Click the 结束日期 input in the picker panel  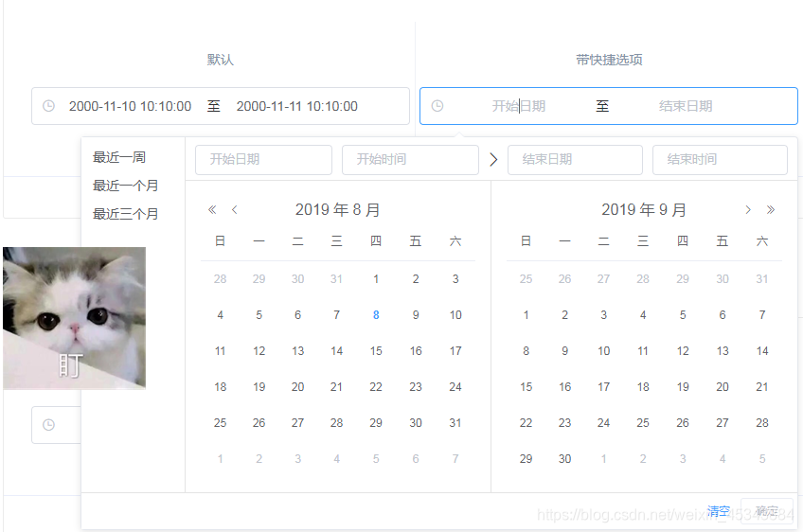[575, 160]
